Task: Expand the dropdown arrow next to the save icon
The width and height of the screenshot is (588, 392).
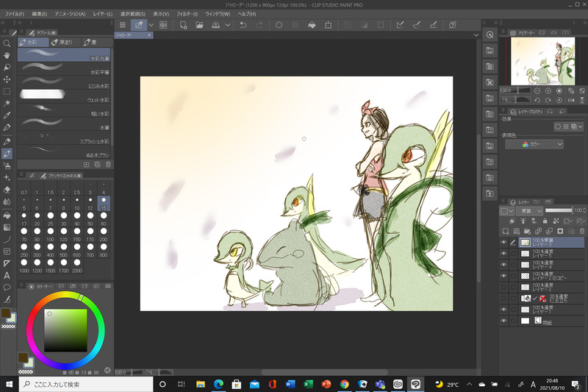Action: (x=228, y=25)
